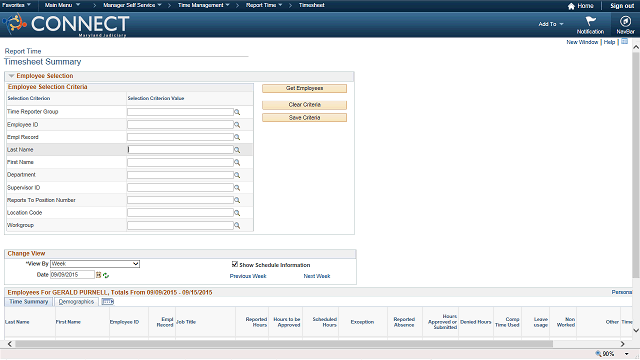Collapse the Employee Selection section
The height and width of the screenshot is (360, 640).
pos(11,76)
